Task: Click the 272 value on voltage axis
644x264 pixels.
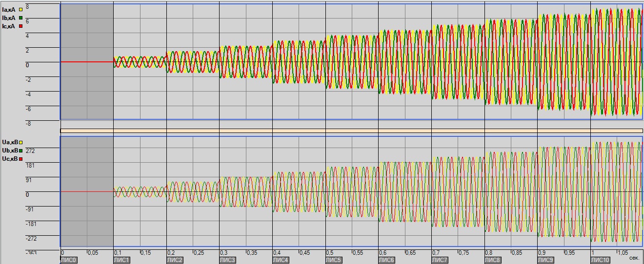Action: tap(30, 151)
